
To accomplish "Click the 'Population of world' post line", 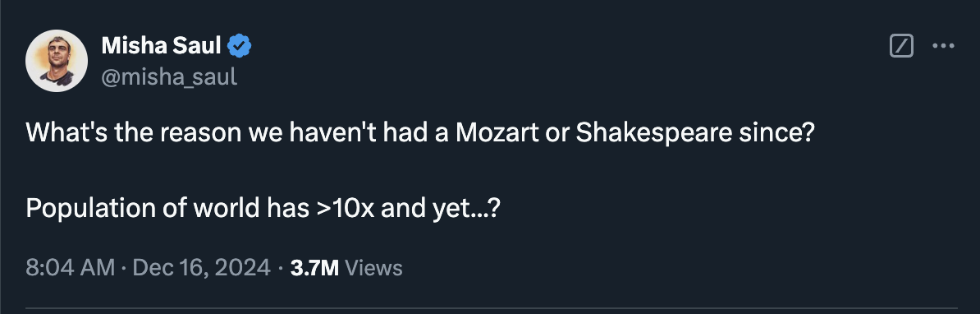I will [x=263, y=208].
